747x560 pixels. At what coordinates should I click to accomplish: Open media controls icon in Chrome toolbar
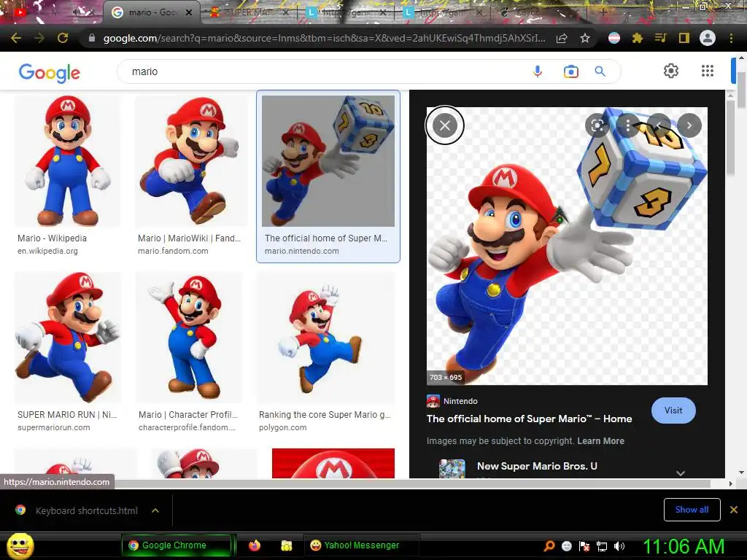[x=660, y=38]
